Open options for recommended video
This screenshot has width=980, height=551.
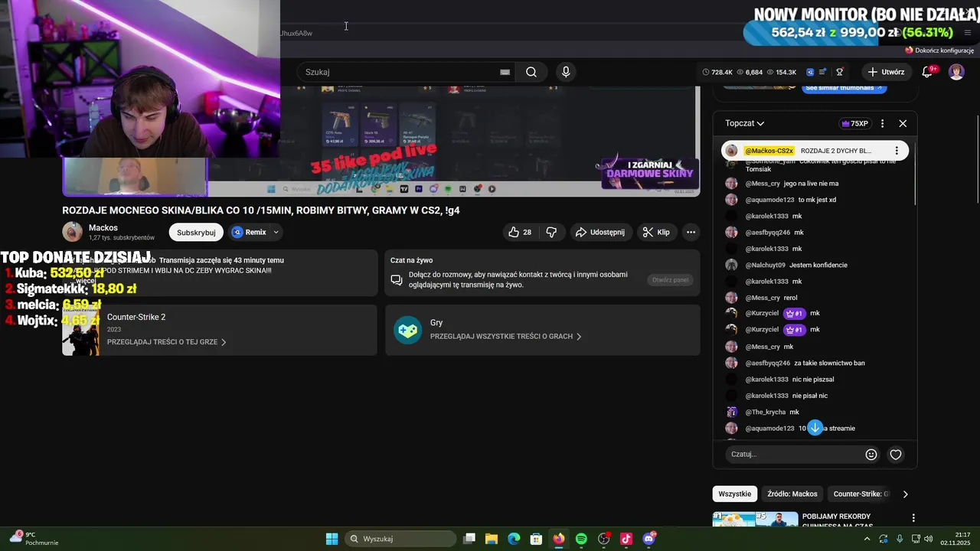coord(913,518)
